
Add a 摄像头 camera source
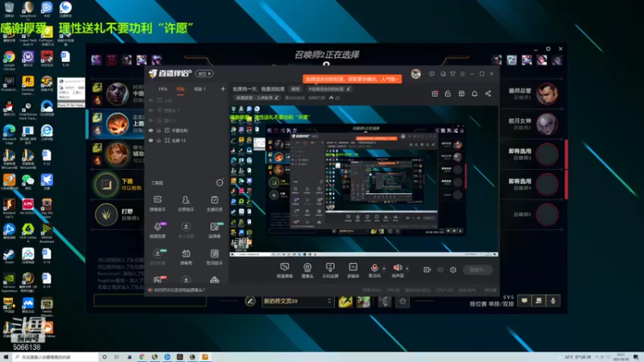(308, 270)
